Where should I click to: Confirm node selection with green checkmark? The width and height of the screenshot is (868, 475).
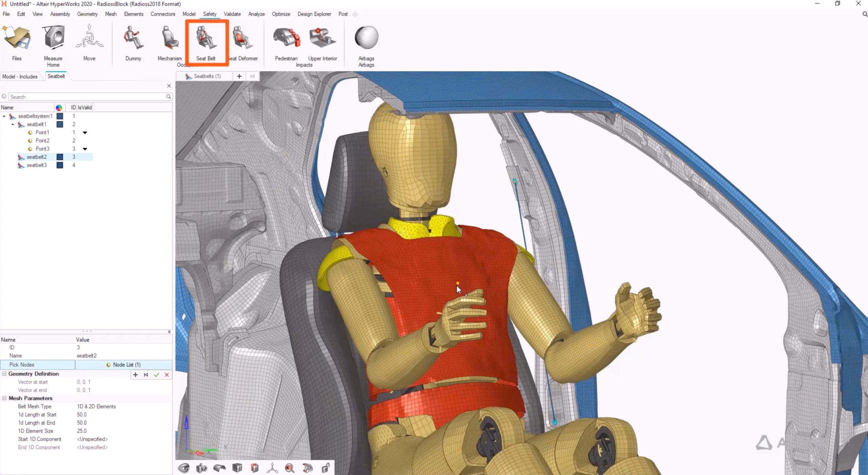[x=156, y=375]
